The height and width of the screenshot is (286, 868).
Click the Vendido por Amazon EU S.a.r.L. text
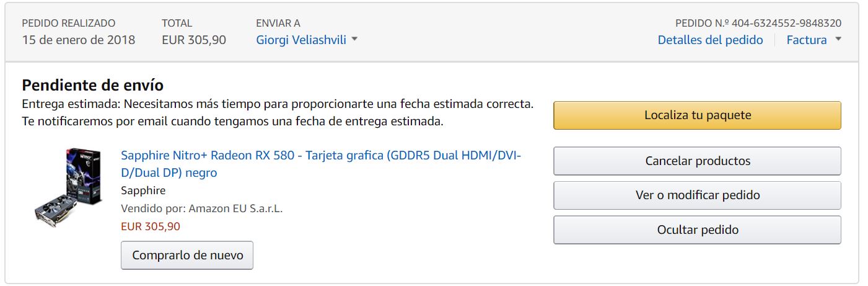[x=201, y=208]
